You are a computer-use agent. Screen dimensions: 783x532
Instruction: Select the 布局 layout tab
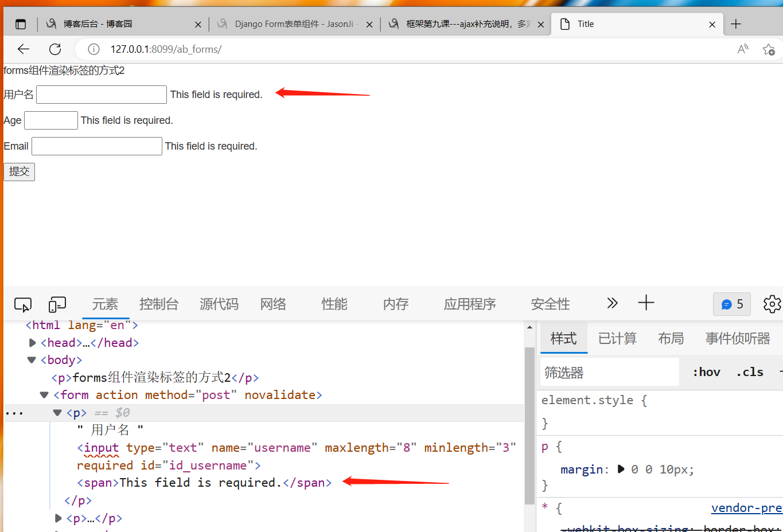click(671, 339)
